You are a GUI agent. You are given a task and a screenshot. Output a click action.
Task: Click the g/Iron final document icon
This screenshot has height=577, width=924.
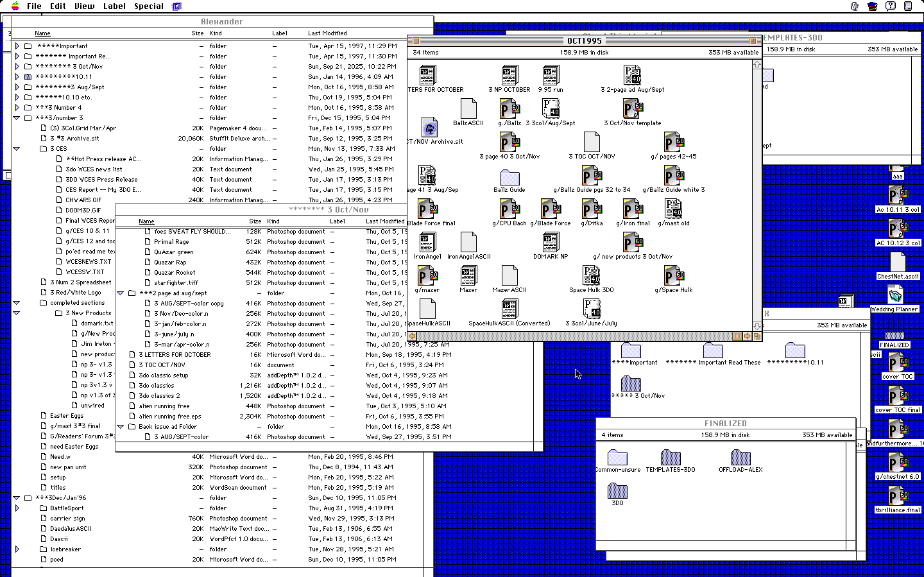(x=632, y=209)
